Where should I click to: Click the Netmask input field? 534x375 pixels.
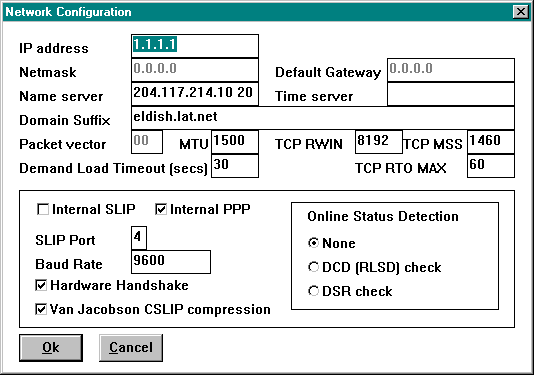tap(195, 70)
